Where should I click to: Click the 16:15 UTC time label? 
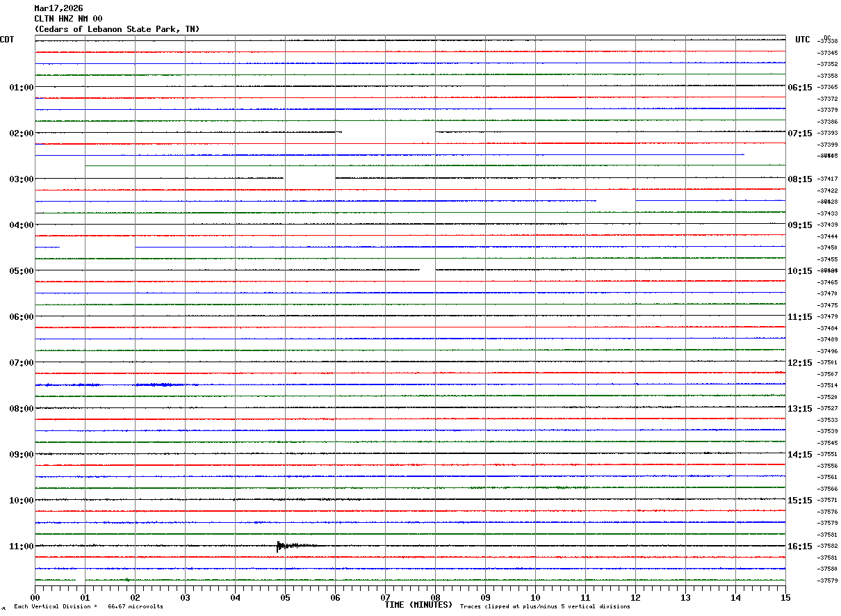pos(799,546)
